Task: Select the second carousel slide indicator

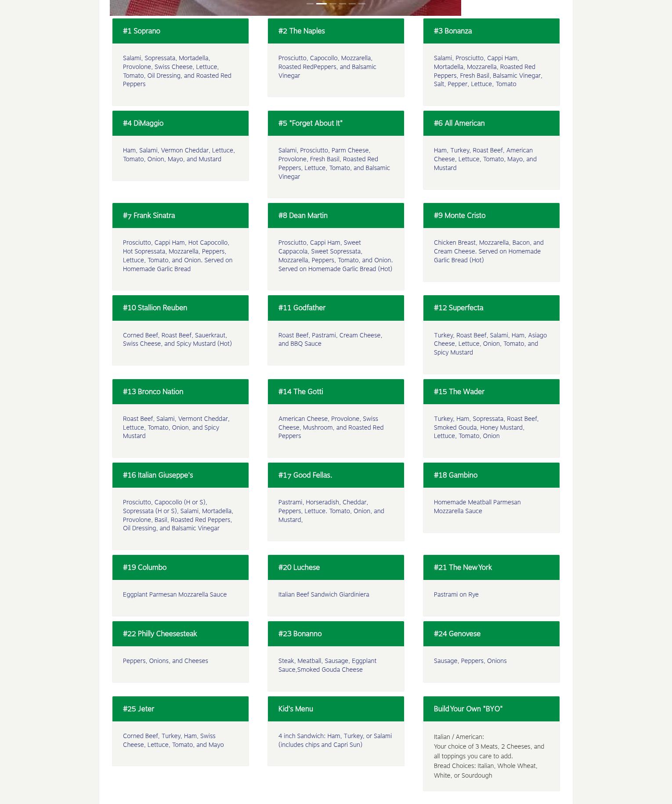Action: click(321, 4)
